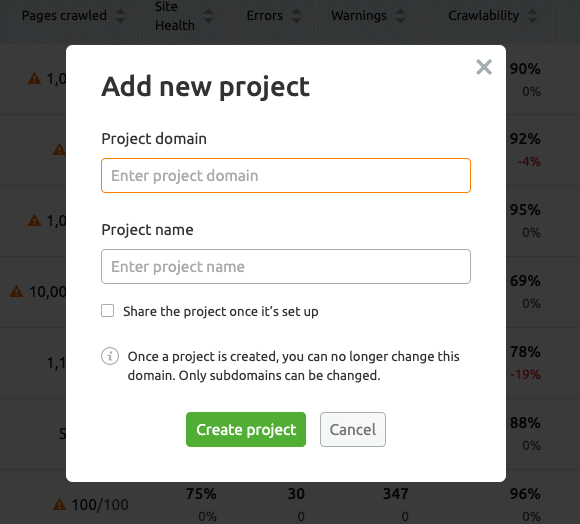
Task: Focus the Project domain input field
Action: 286,176
